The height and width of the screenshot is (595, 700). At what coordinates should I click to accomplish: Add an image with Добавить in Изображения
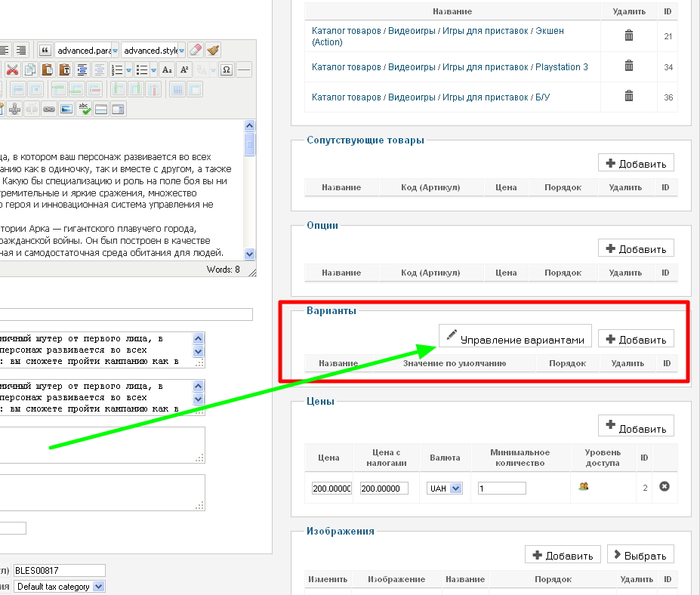(563, 555)
